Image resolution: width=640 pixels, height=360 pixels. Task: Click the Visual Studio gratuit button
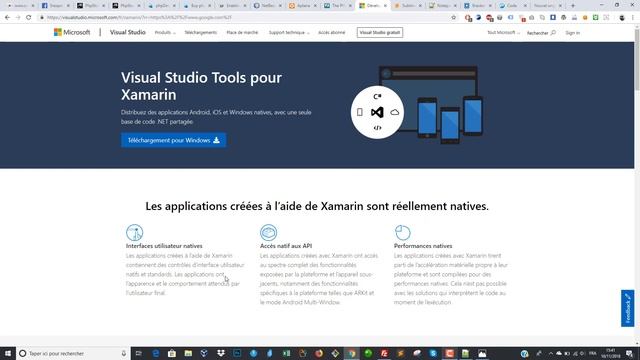380,33
